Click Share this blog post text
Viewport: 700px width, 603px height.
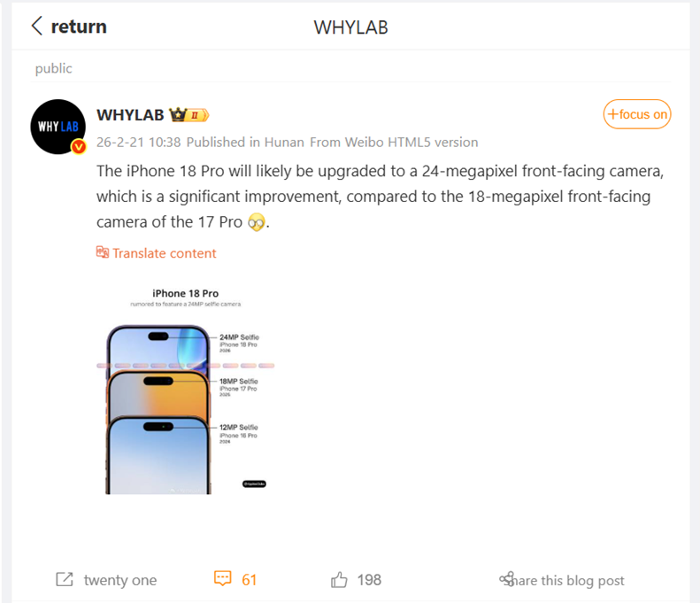tap(569, 580)
